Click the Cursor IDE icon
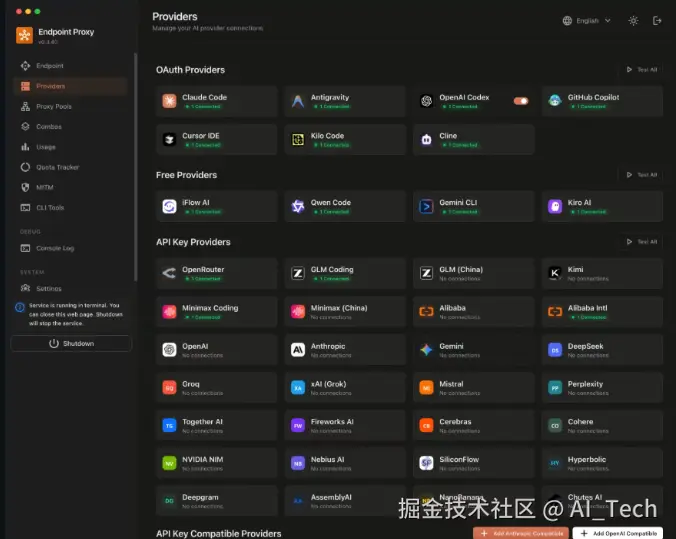This screenshot has width=676, height=539. [169, 139]
